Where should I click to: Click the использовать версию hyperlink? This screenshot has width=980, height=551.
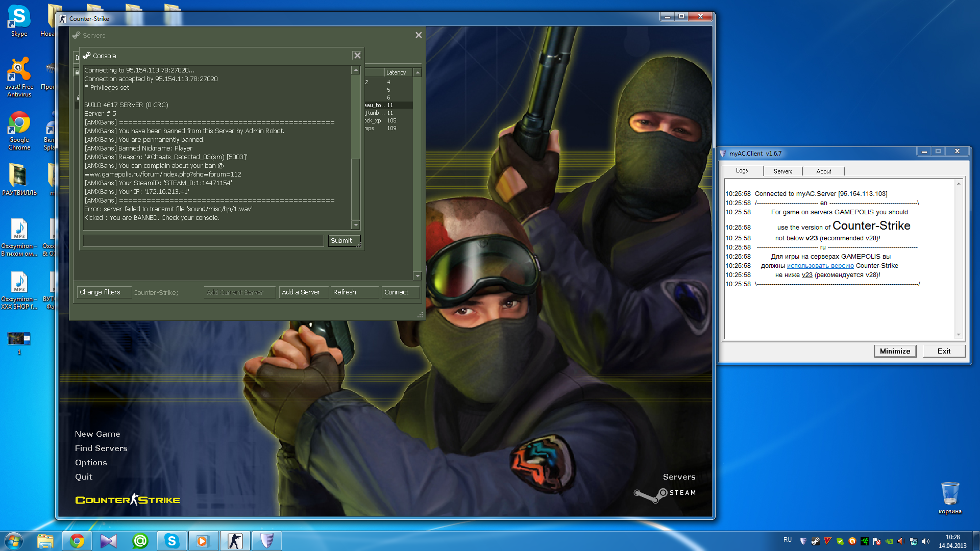pyautogui.click(x=820, y=266)
